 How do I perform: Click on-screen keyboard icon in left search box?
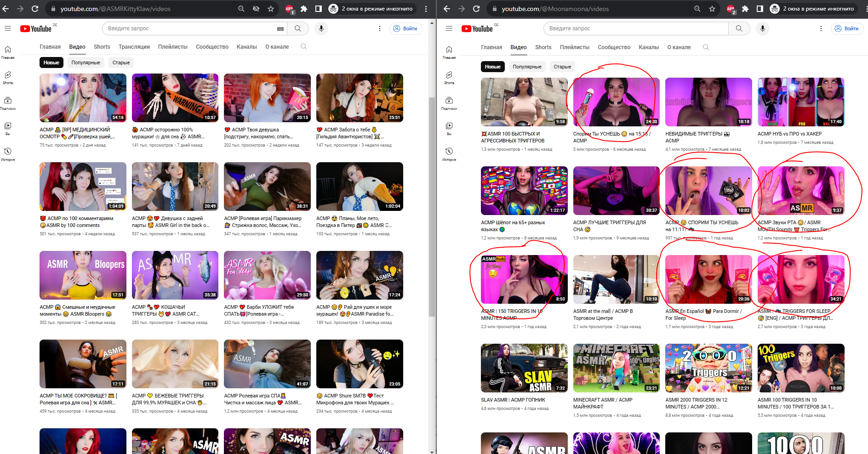click(280, 28)
